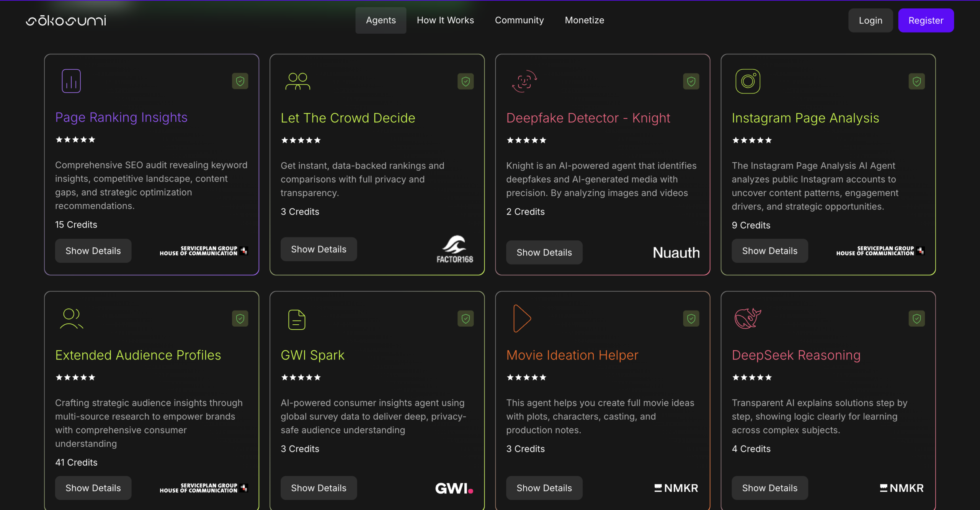
Task: Click the Movie Ideation Helper play icon
Action: pyautogui.click(x=522, y=319)
